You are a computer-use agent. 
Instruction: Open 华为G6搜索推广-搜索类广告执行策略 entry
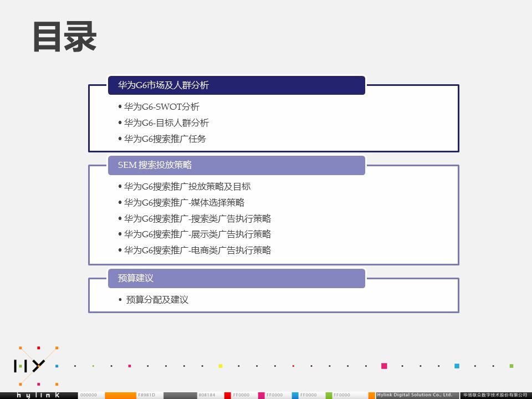tap(197, 219)
